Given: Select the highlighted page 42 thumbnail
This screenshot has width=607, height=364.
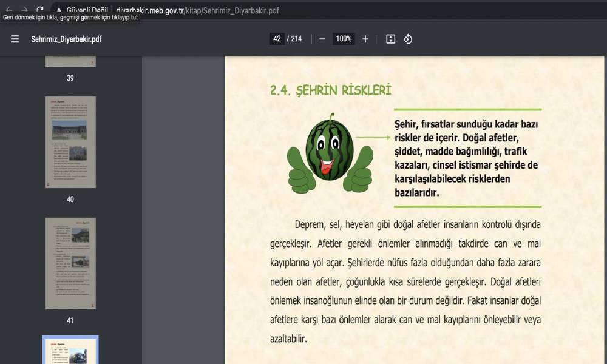Looking at the screenshot, I should coord(70,349).
